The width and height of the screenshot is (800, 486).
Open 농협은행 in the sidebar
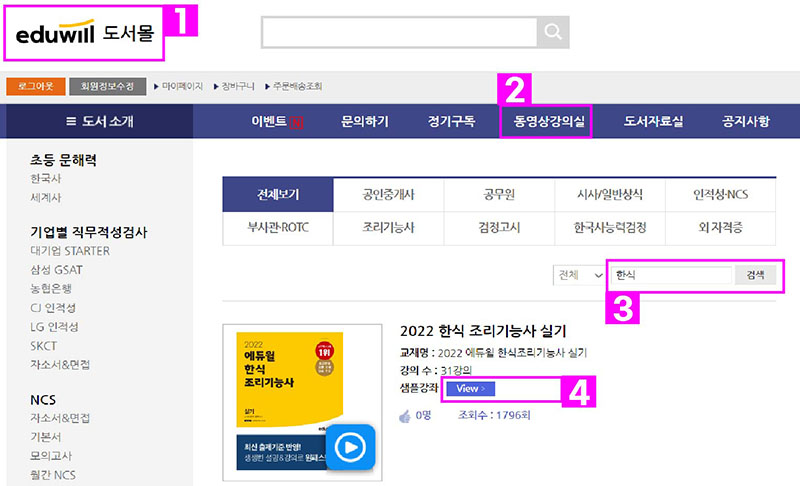click(51, 289)
